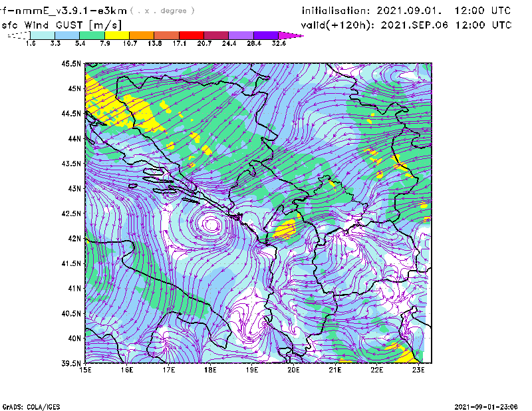This screenshot has width=532, height=411.
Task: Click the coral 13.8–17.1 legend swatch
Action: tap(167, 35)
